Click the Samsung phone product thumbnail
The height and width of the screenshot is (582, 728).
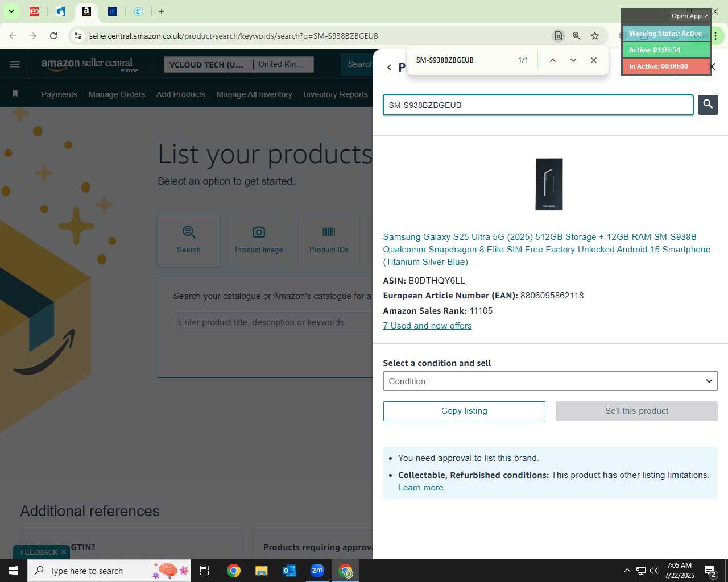pos(549,184)
